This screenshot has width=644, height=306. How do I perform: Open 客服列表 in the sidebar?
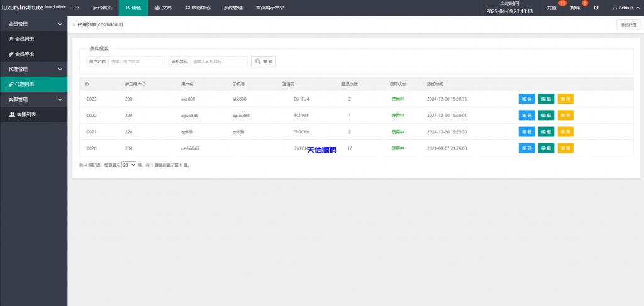pyautogui.click(x=25, y=114)
